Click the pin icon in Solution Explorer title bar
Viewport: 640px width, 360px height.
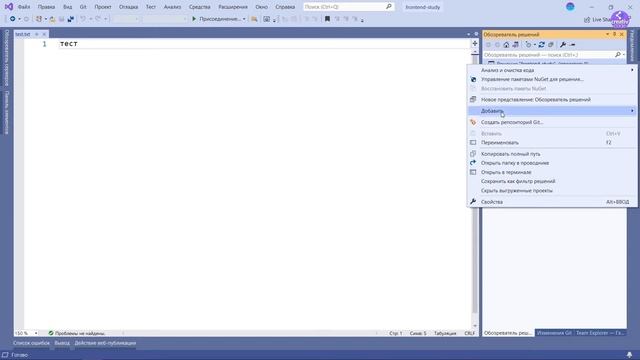pos(614,34)
